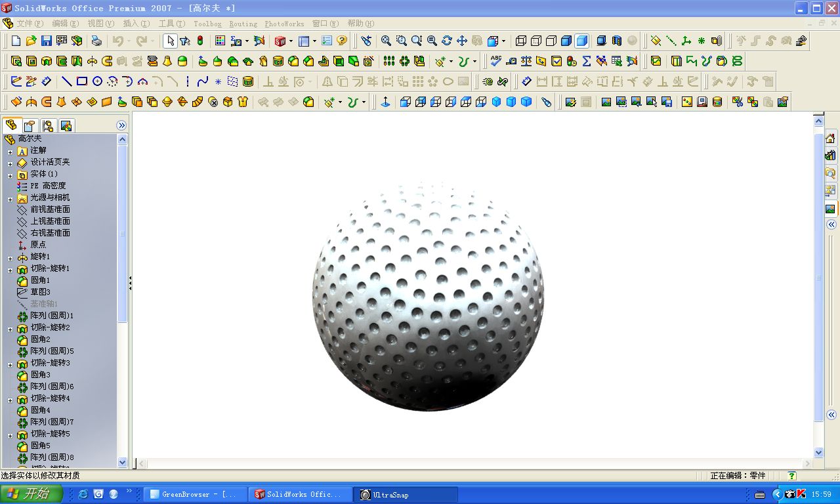Click the Windows 开始 Start button

tap(31, 494)
